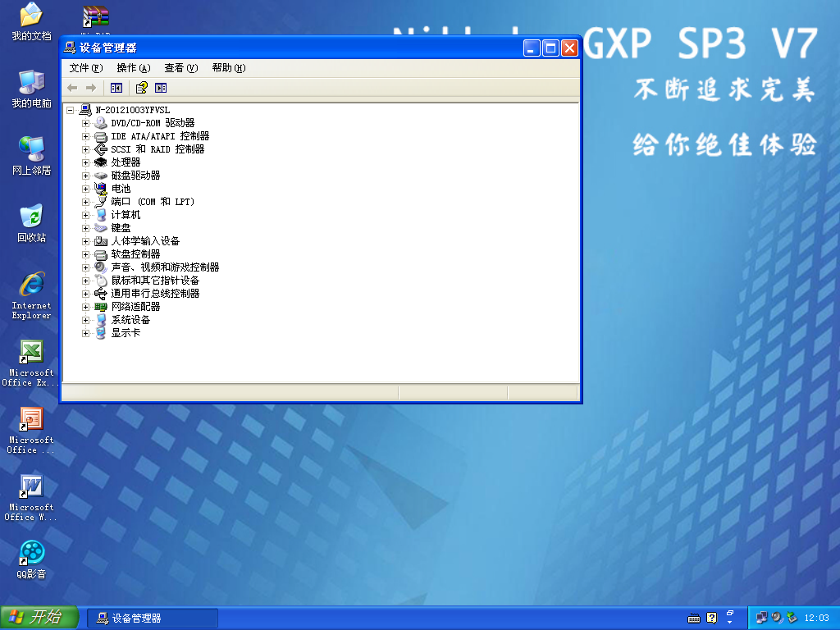
Task: Select the IDE ATA/ATAPI 控制器 device icon
Action: coord(101,137)
